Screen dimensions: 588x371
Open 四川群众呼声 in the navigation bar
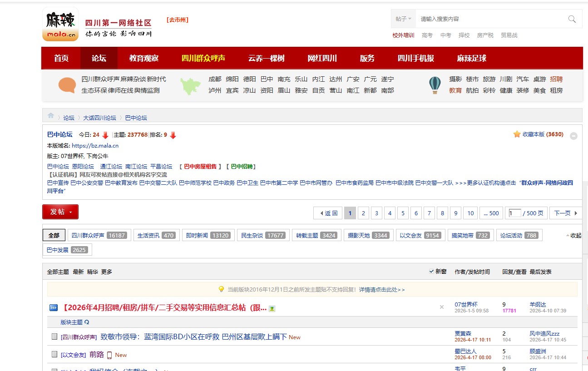203,58
